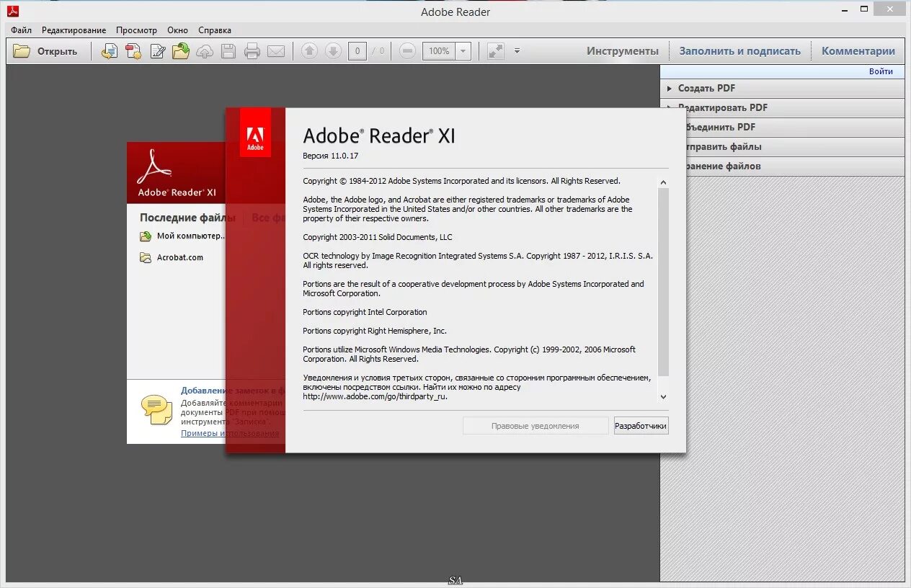Click the folder with green arrow icon
This screenshot has height=588, width=911.
[x=181, y=51]
